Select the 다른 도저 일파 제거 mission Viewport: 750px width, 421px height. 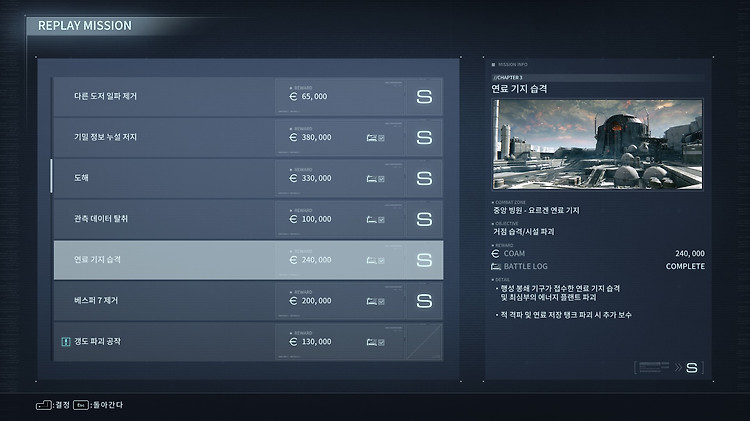(x=248, y=97)
